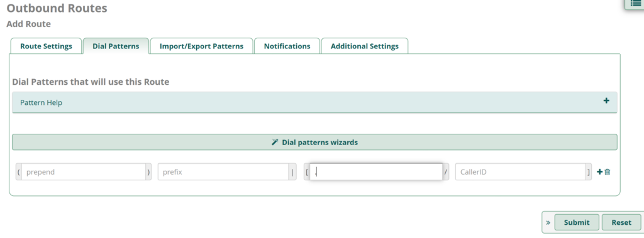644x238 pixels.
Task: Launch the Dial patterns wizards
Action: [x=314, y=143]
